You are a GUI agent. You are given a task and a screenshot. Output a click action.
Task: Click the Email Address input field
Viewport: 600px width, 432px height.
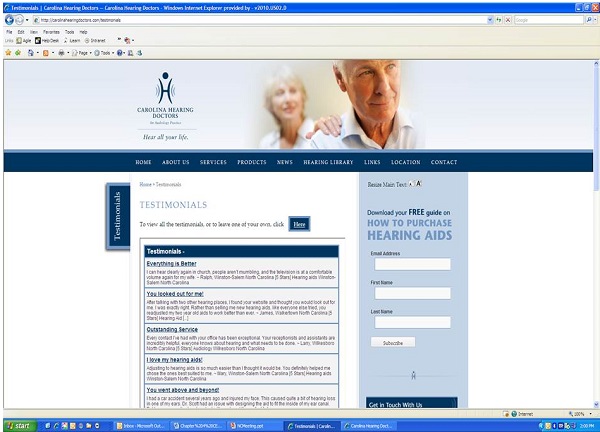click(x=412, y=264)
